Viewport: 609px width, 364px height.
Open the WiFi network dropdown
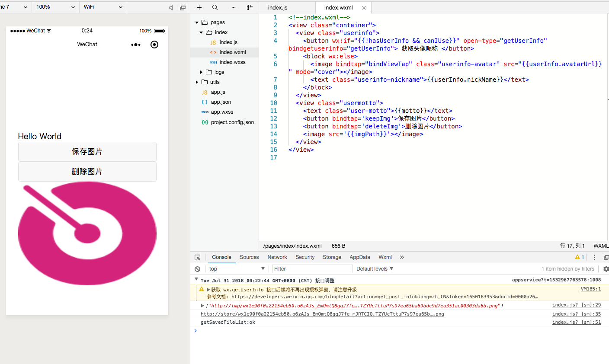(x=103, y=7)
